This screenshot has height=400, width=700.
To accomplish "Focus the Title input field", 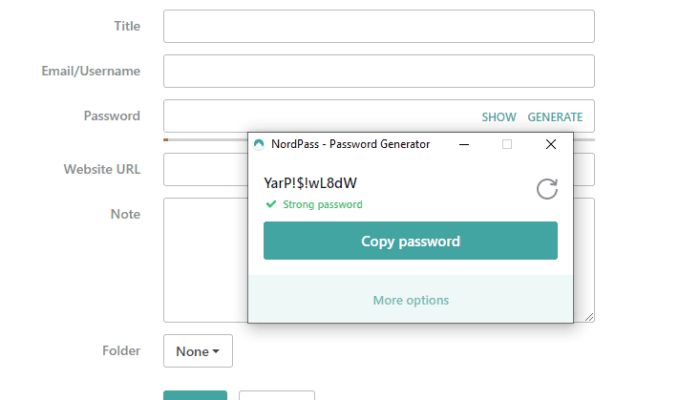I will pyautogui.click(x=379, y=26).
